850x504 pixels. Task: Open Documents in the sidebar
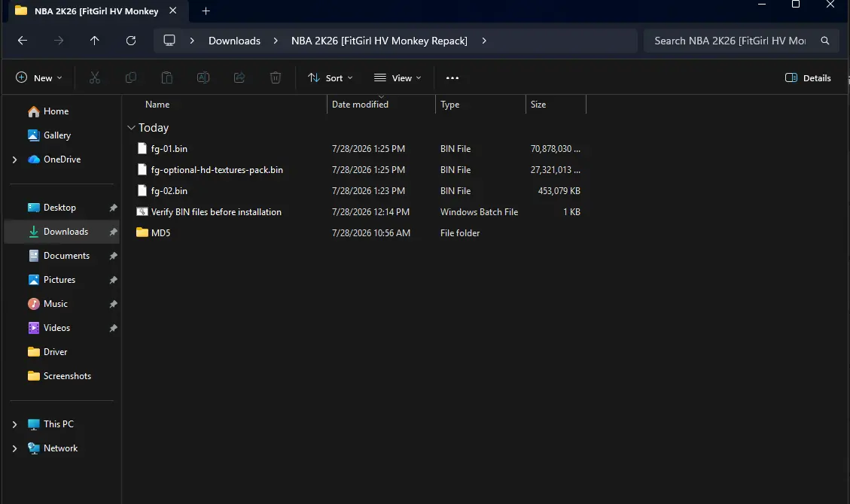coord(66,256)
